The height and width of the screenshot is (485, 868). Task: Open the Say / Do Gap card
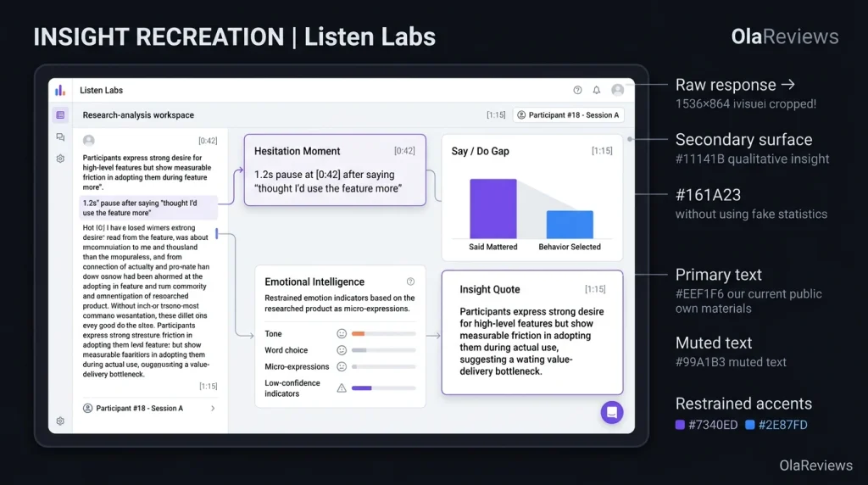[x=532, y=198]
